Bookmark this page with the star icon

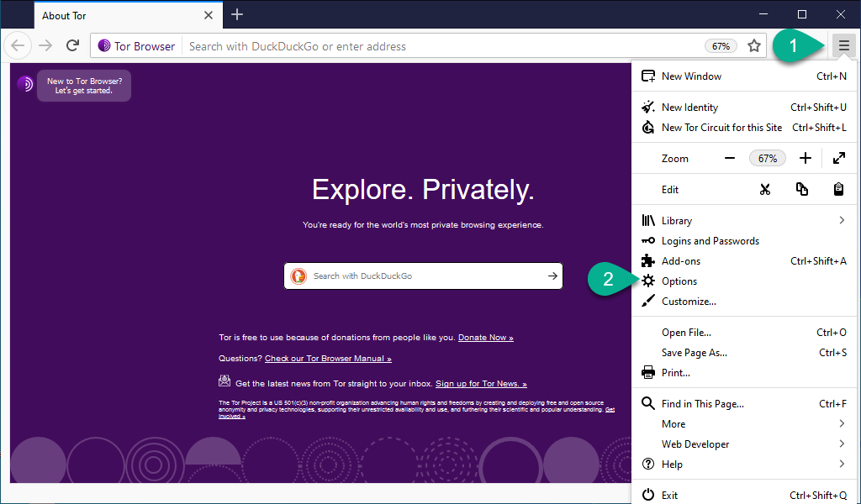754,46
